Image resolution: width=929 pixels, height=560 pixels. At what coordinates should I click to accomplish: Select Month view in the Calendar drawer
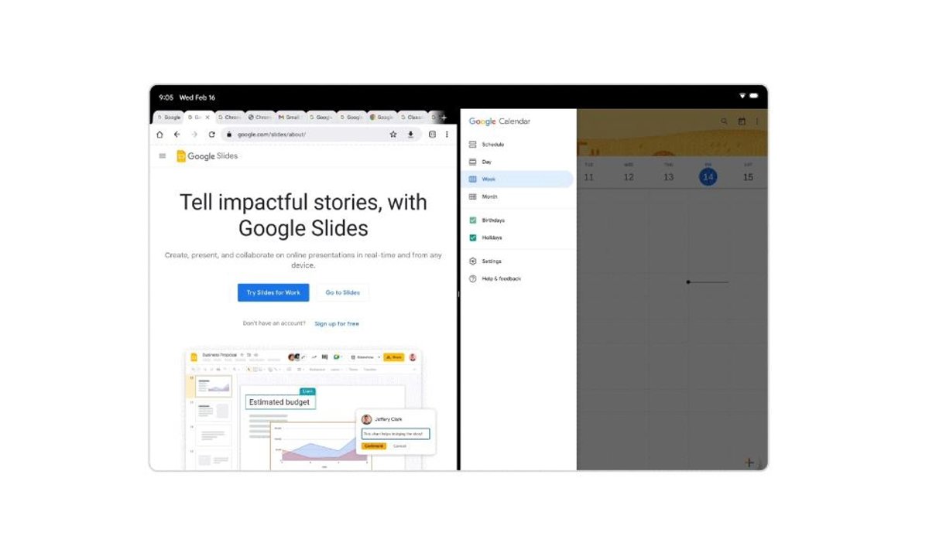click(x=489, y=197)
